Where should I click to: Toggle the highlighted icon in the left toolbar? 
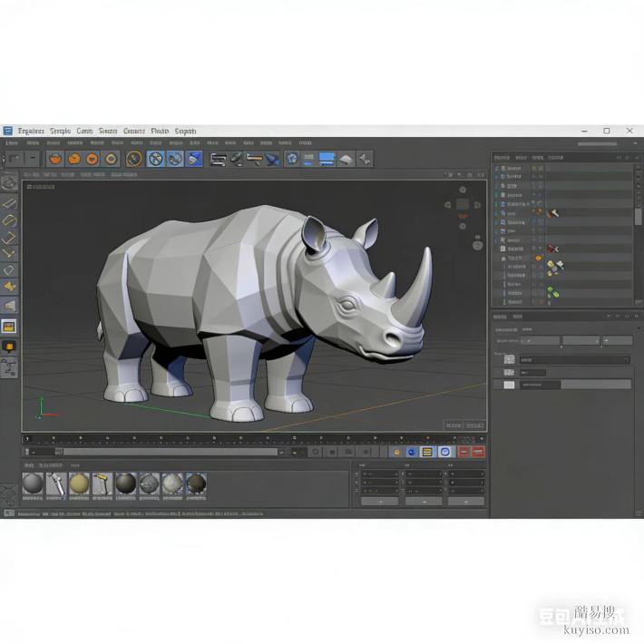tap(9, 327)
